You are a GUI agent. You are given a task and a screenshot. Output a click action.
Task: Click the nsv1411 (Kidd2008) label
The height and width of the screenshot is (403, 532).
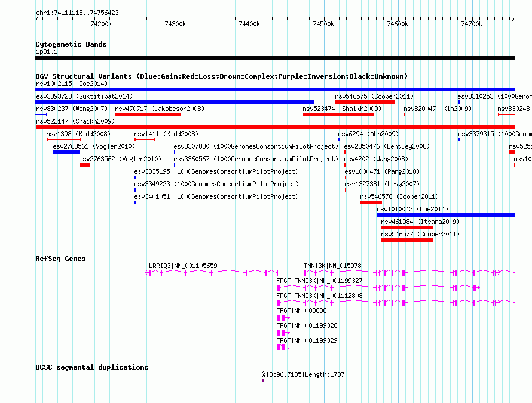(x=166, y=134)
